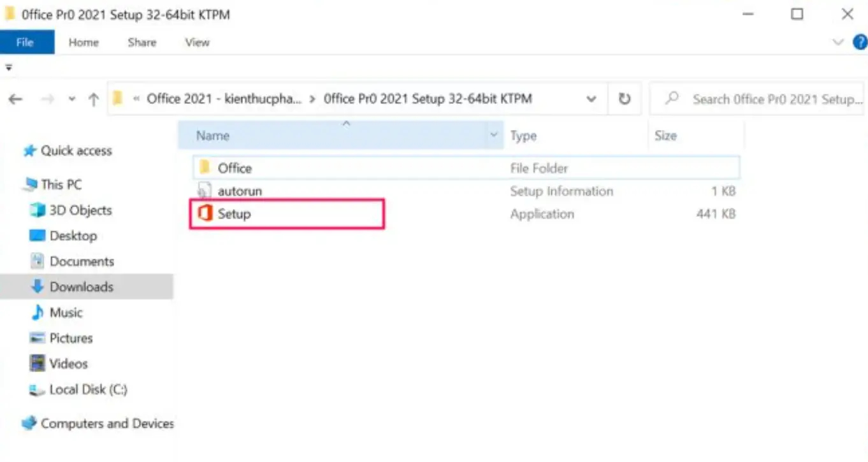This screenshot has height=462, width=868.
Task: Click the title bar folder icon
Action: (10, 14)
